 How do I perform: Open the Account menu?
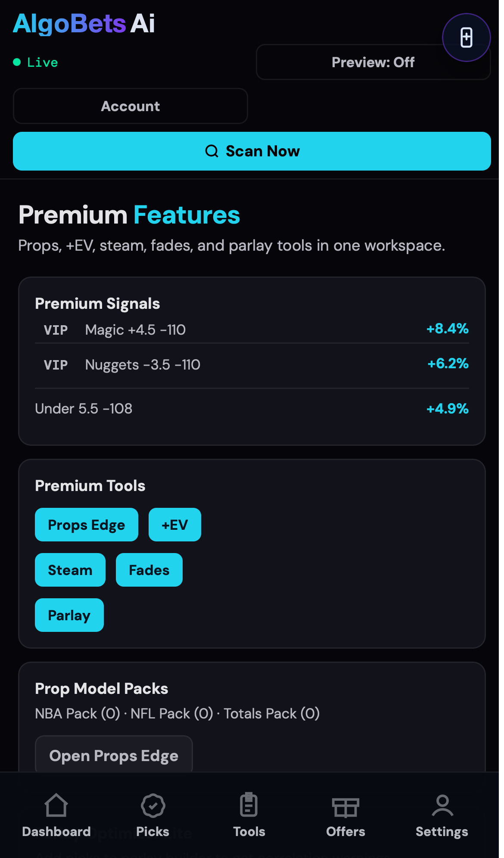[130, 106]
